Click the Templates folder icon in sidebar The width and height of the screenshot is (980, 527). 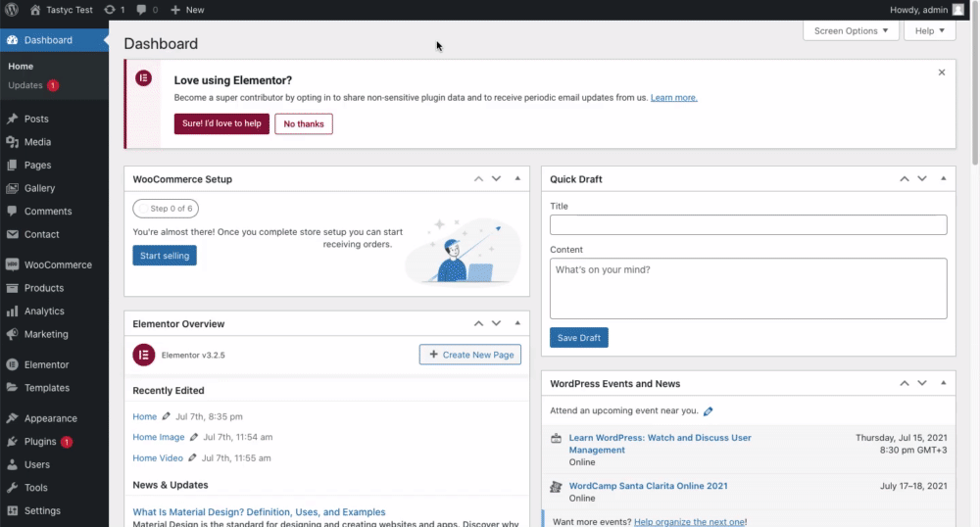tap(12, 388)
